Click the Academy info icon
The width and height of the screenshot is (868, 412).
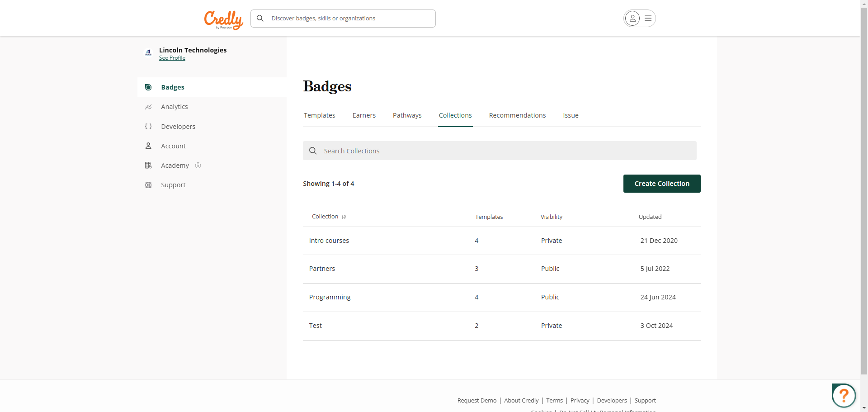(198, 166)
